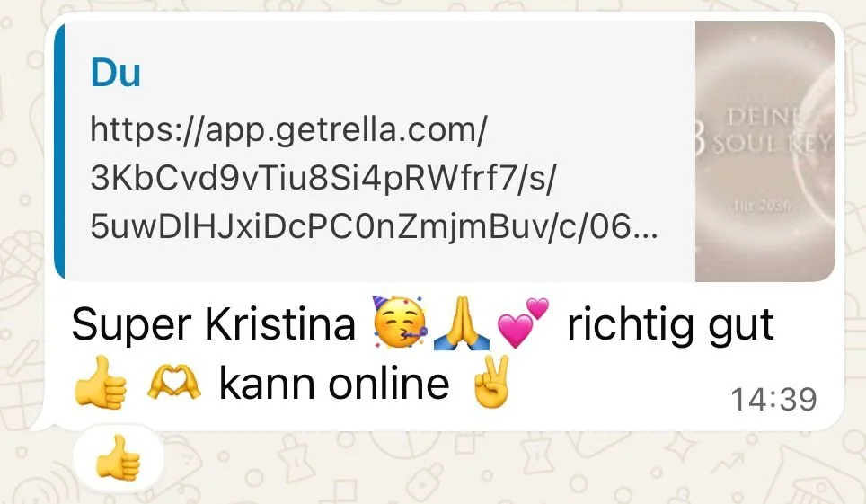Screen dimensions: 866x504
Task: Tap the two pink hearts emoji
Action: coord(523,323)
